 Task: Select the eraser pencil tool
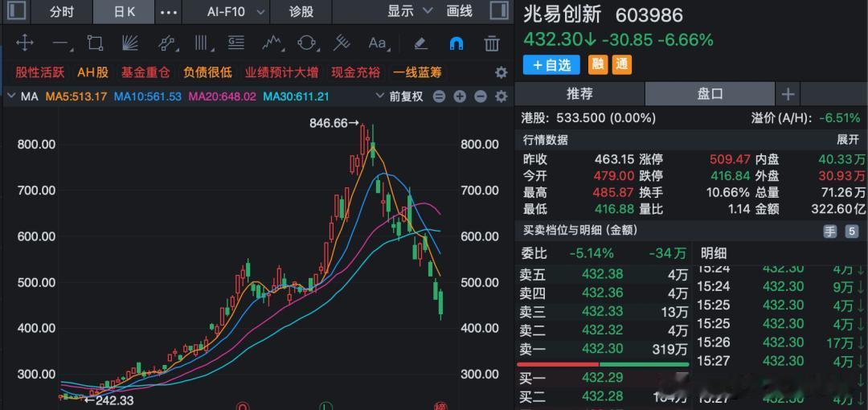(x=420, y=43)
